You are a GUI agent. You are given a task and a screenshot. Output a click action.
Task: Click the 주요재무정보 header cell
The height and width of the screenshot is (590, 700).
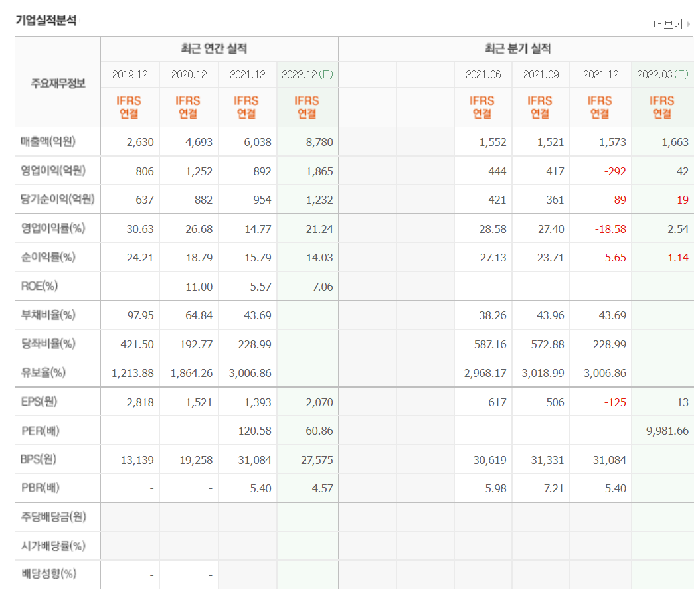[x=58, y=83]
